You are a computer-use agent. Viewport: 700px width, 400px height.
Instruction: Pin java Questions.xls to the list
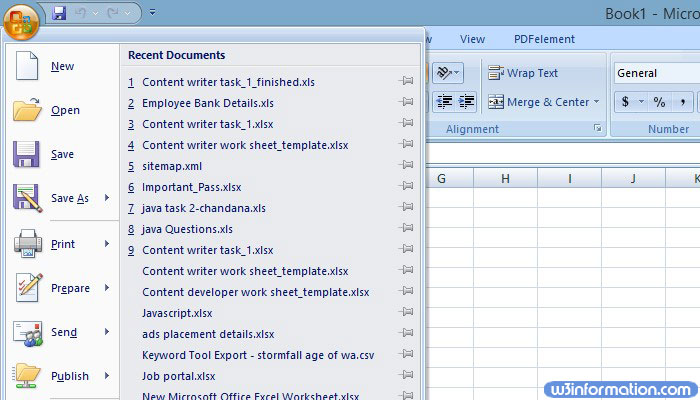pos(406,228)
